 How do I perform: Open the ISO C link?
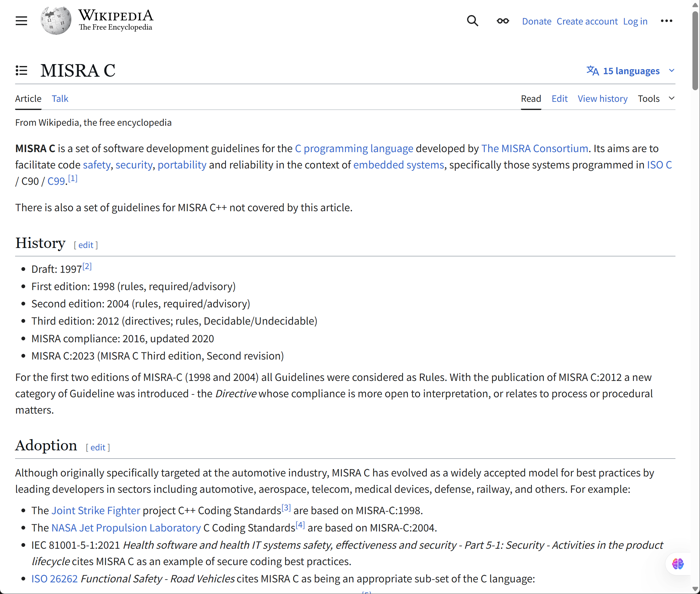click(659, 165)
